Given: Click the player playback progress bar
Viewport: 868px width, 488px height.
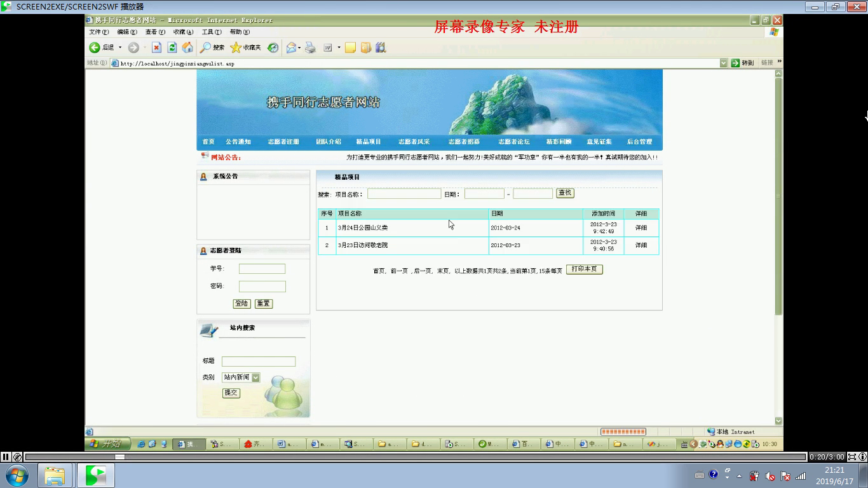Looking at the screenshot, I should tap(416, 457).
